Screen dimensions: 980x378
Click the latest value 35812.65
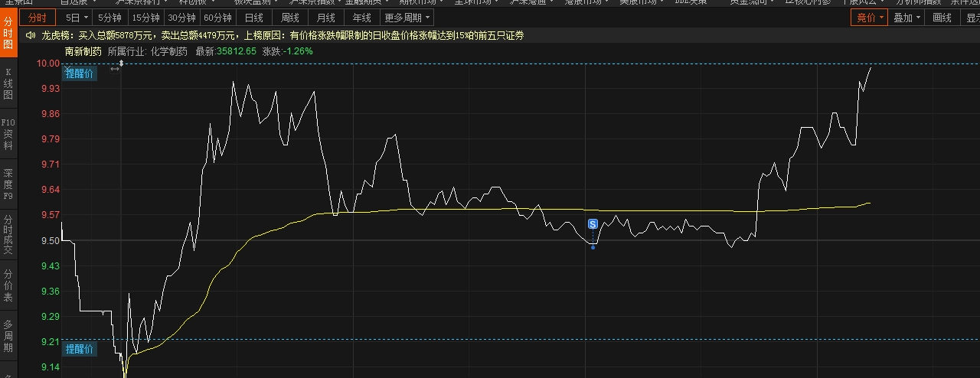(236, 51)
